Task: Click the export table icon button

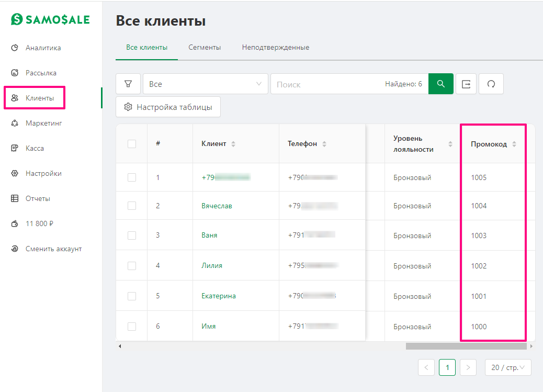Action: click(466, 84)
